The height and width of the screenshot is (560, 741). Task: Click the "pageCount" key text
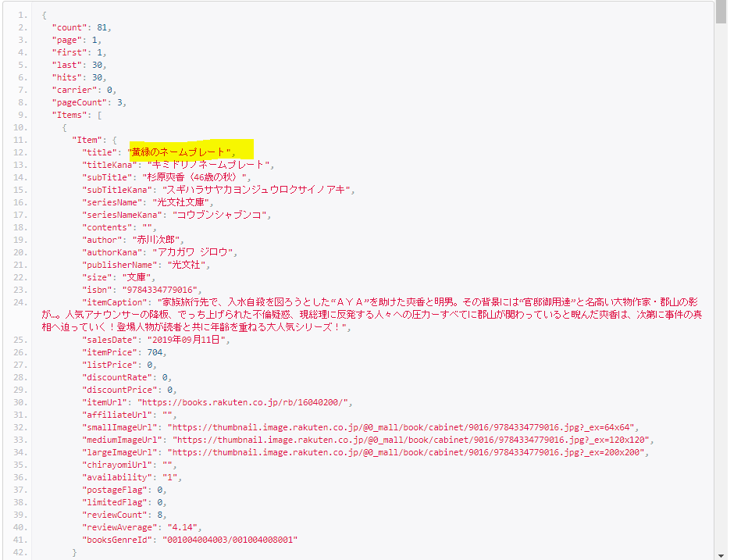click(x=80, y=102)
